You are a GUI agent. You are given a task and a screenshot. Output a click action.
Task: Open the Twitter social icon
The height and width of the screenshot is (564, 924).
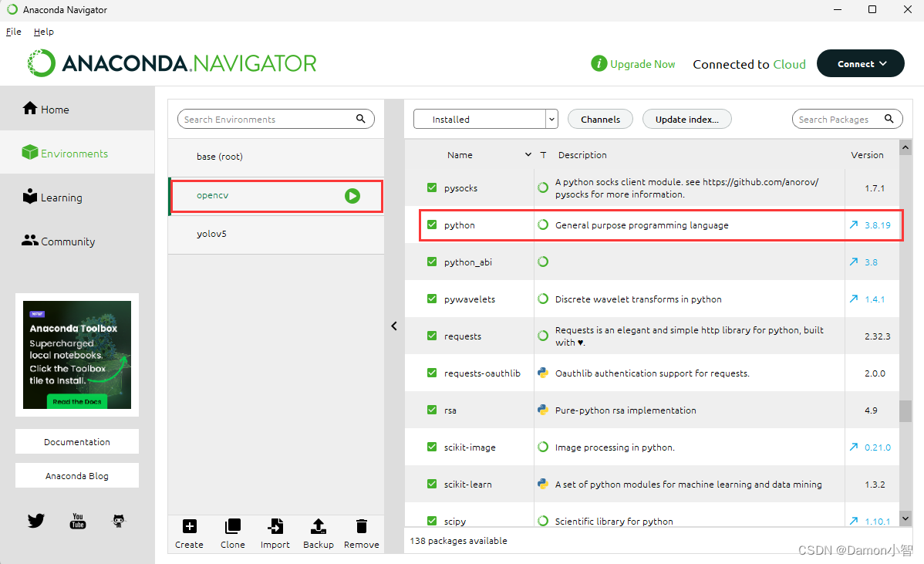point(36,521)
